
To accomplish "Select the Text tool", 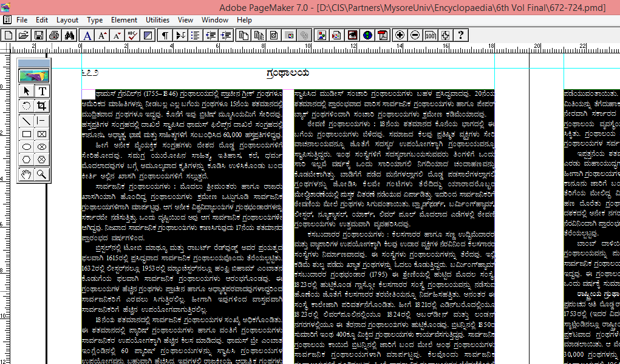I will point(42,91).
